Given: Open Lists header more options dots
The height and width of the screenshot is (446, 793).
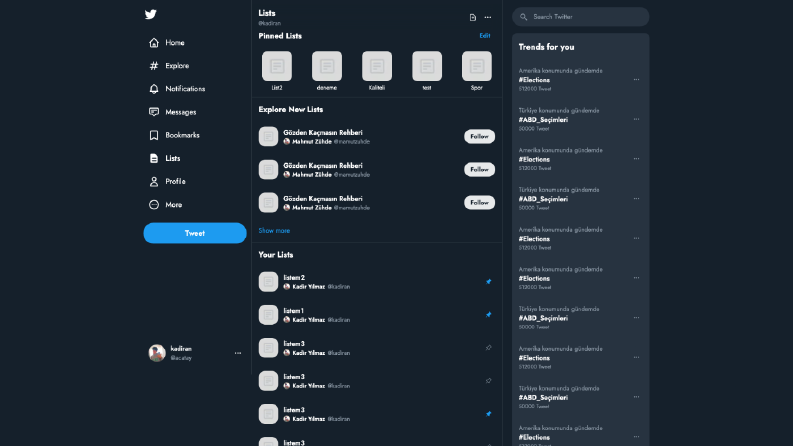Looking at the screenshot, I should pos(488,17).
